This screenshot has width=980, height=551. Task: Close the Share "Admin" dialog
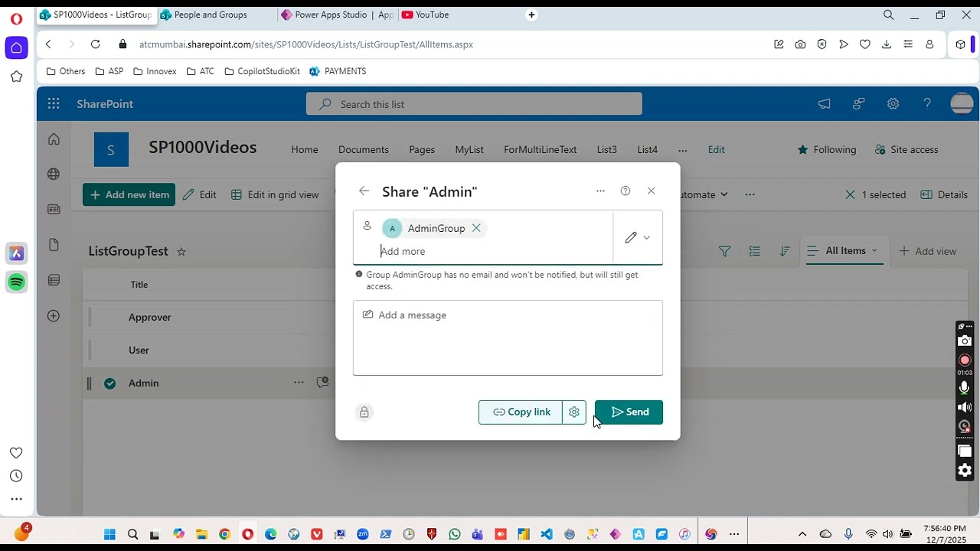point(652,191)
